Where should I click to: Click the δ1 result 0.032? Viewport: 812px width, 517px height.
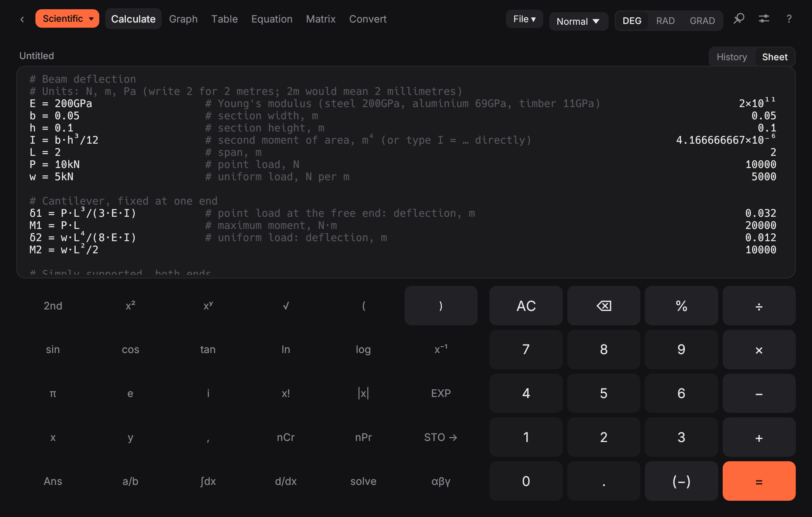click(760, 213)
